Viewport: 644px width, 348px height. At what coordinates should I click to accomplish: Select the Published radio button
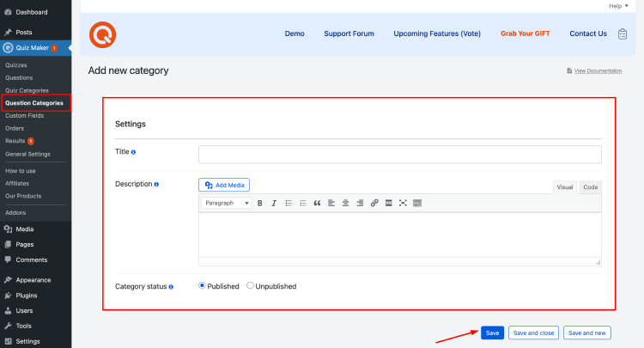click(x=202, y=285)
